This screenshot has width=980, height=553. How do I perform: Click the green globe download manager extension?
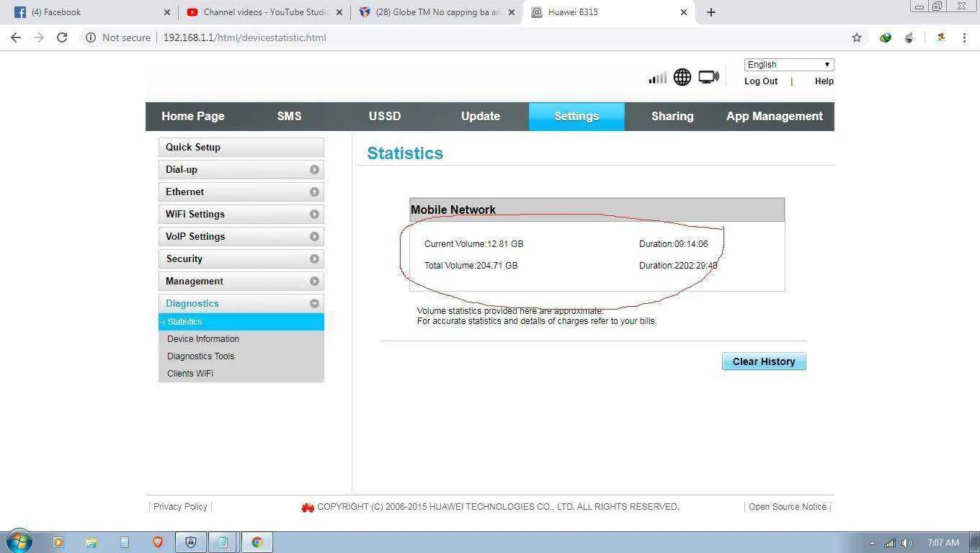point(886,37)
